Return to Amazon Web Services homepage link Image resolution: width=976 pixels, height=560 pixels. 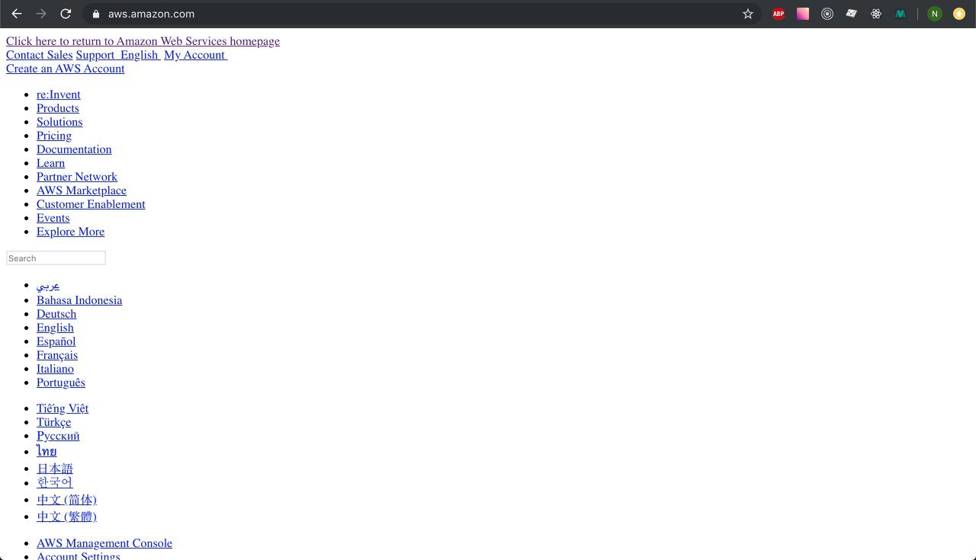pos(143,41)
